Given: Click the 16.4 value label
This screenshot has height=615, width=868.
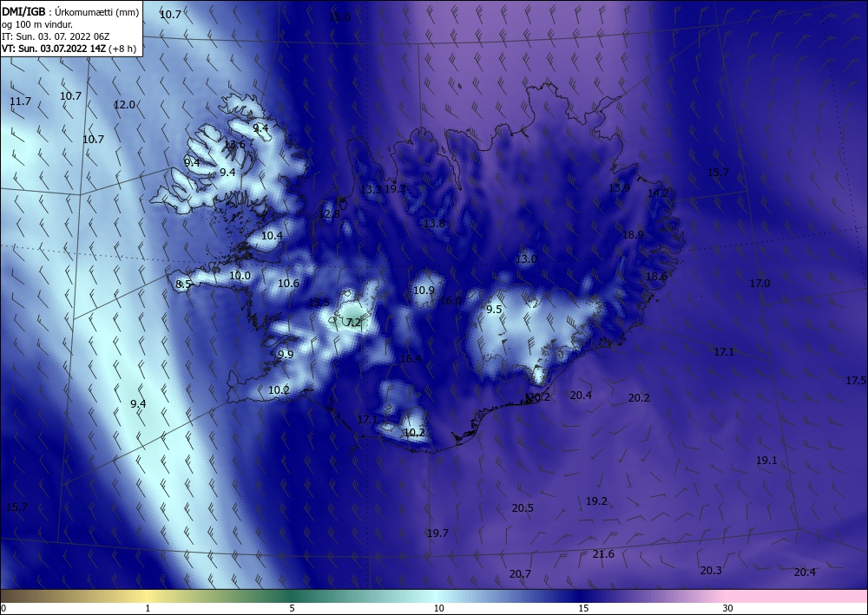Looking at the screenshot, I should coord(411,359).
